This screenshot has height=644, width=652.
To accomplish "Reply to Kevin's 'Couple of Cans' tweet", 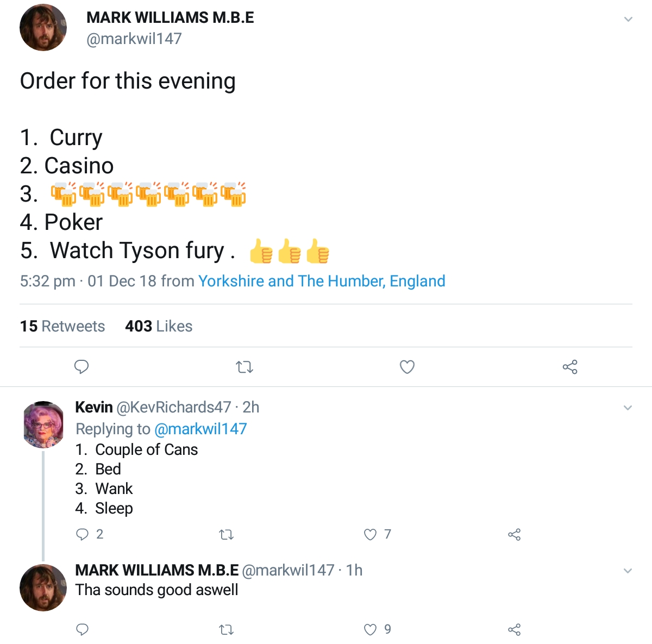I will tap(83, 534).
